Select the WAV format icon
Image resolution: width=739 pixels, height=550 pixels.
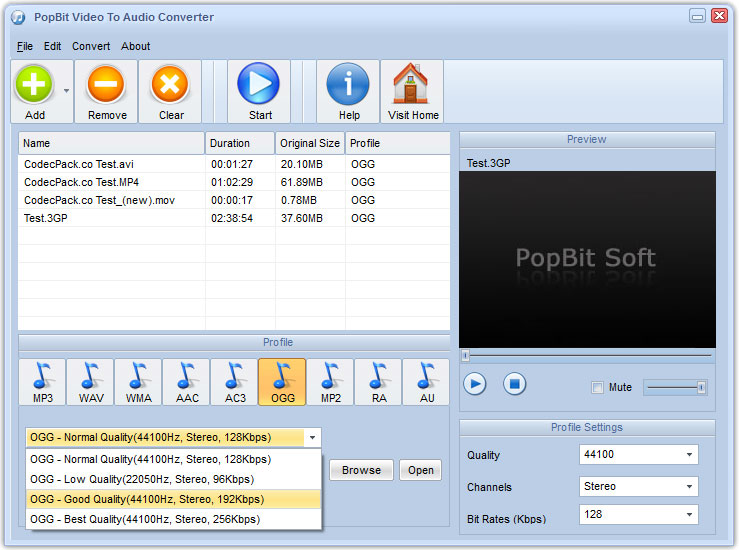point(91,382)
